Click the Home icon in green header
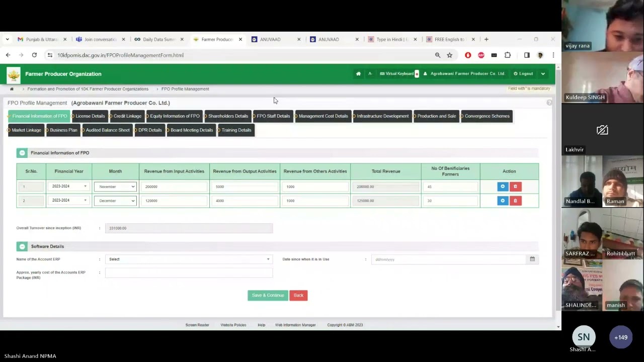The height and width of the screenshot is (362, 644). pos(358,74)
